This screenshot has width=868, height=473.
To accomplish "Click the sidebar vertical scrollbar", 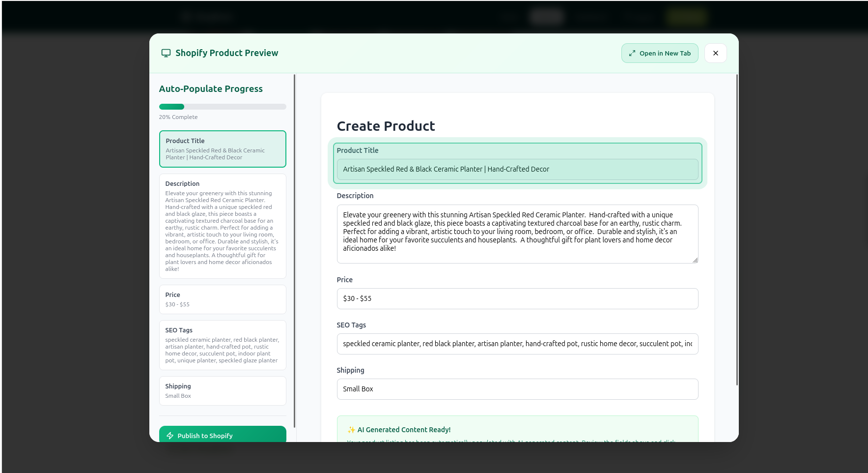I will (294, 251).
